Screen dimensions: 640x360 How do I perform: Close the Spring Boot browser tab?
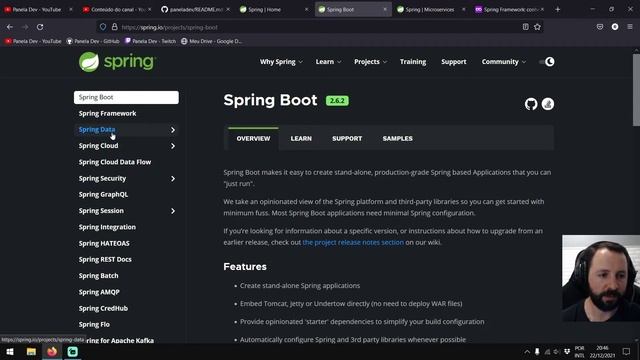384,9
